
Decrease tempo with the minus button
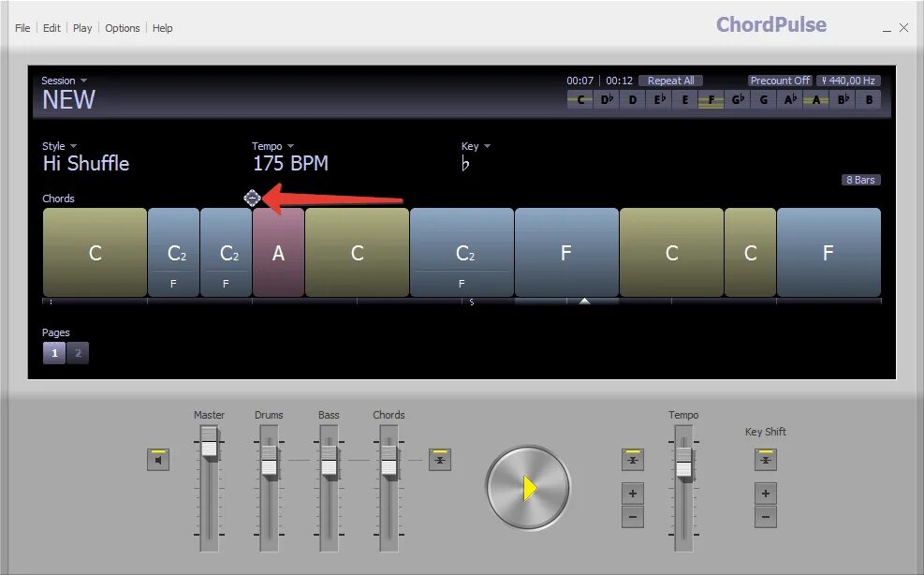632,517
